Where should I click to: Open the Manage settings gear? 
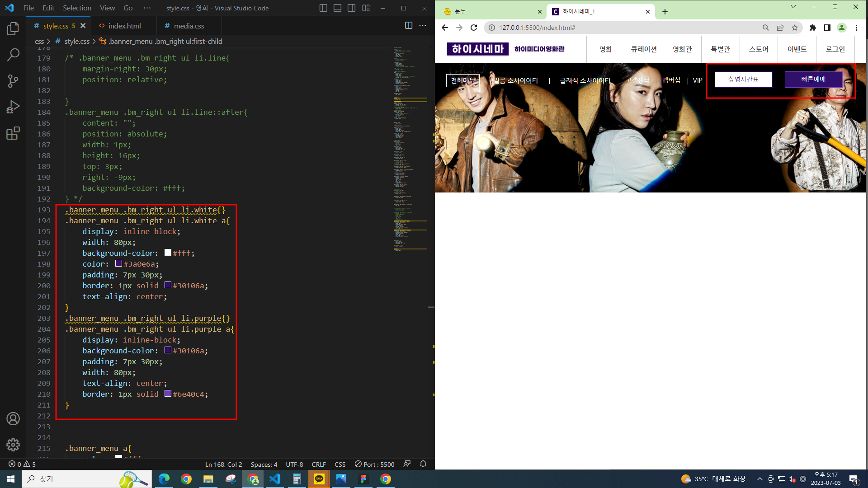[13, 445]
